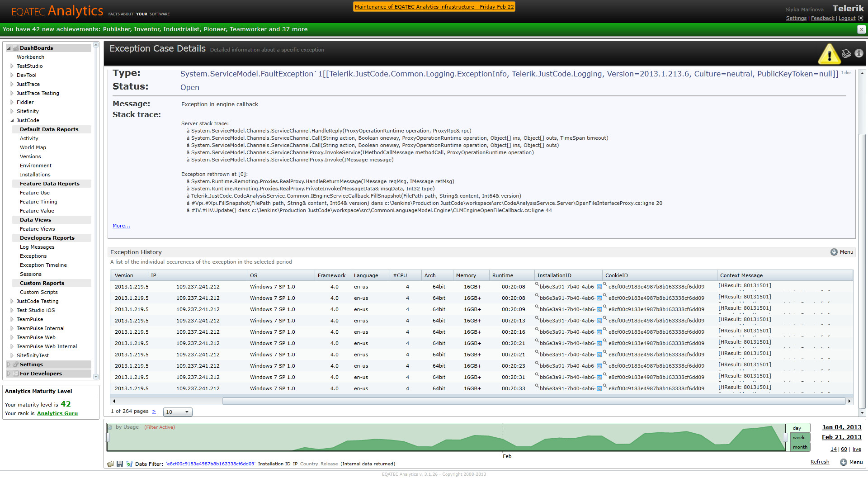Expand the TestStudio tree node
Viewport: 868px width, 478px height.
(12, 66)
